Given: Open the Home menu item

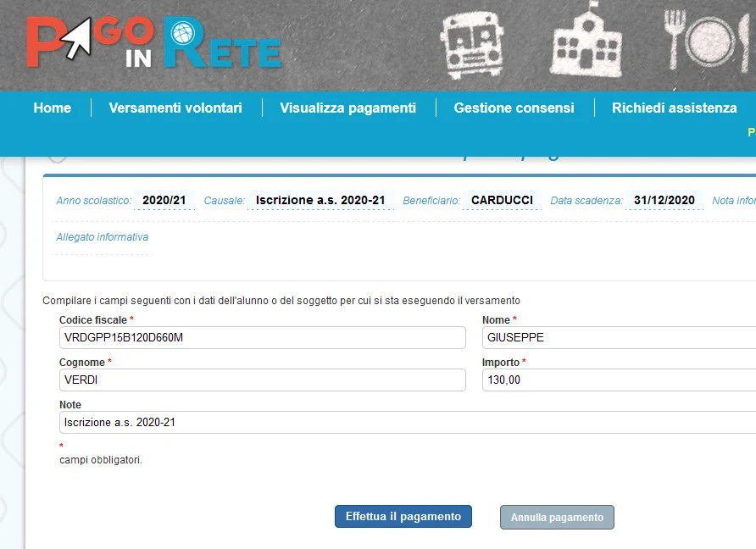Looking at the screenshot, I should (x=53, y=108).
